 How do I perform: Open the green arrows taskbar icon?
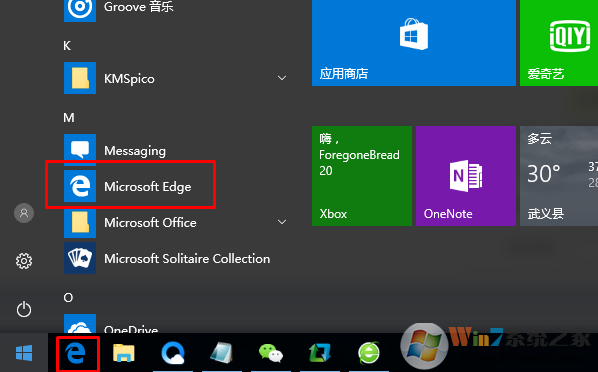pyautogui.click(x=320, y=353)
